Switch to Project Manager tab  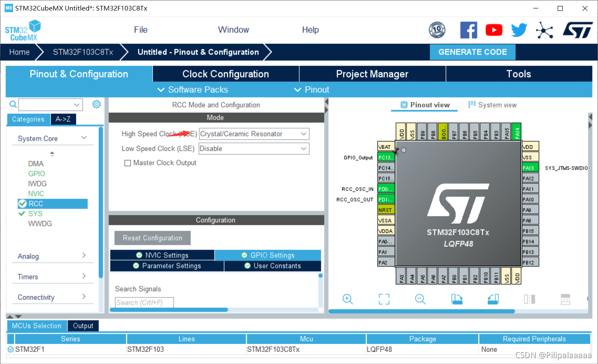point(372,74)
